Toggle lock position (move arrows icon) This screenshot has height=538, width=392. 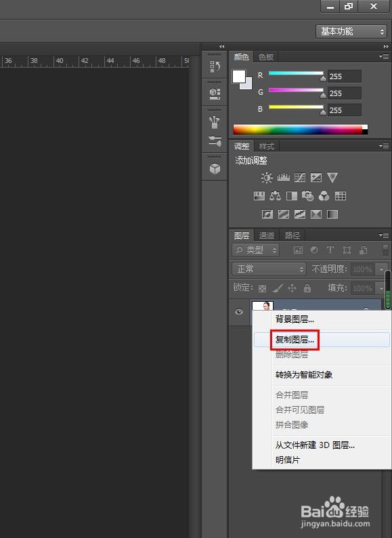(292, 288)
